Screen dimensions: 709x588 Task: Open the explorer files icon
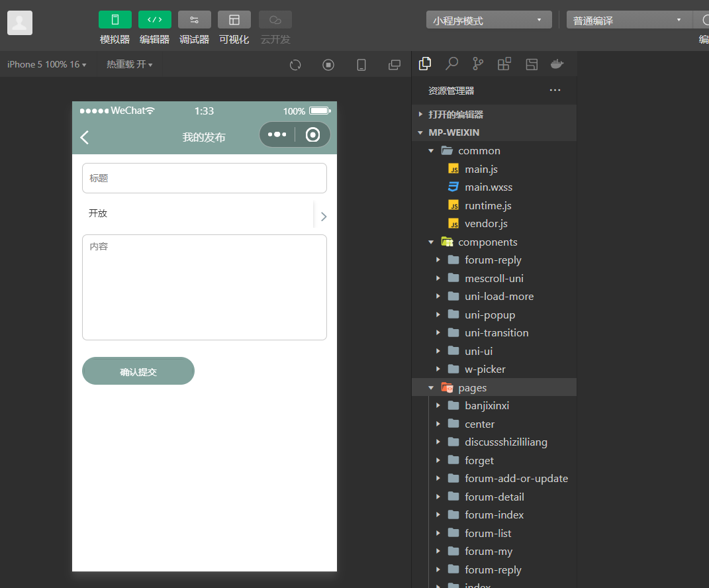[425, 64]
